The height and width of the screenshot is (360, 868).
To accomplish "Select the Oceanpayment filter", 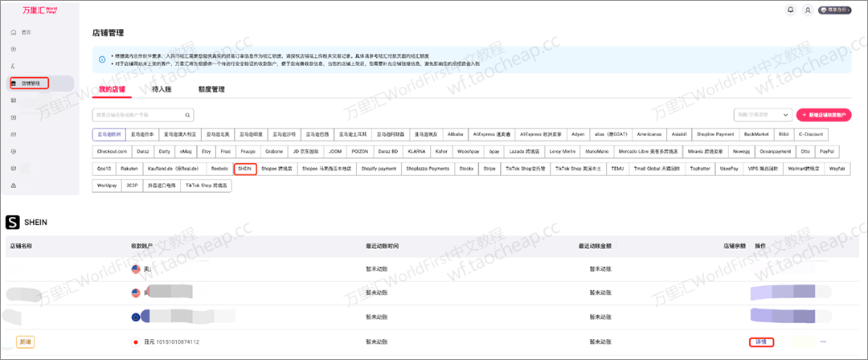I will pyautogui.click(x=775, y=151).
